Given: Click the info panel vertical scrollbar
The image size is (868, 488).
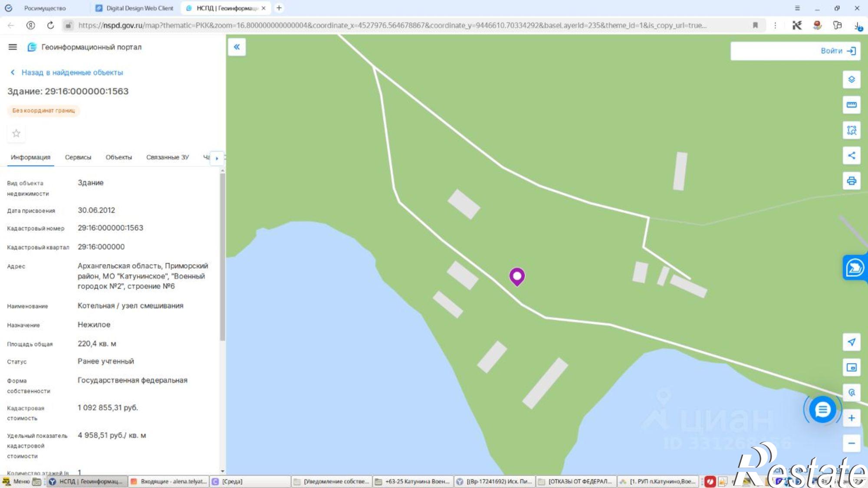Looking at the screenshot, I should 223,257.
